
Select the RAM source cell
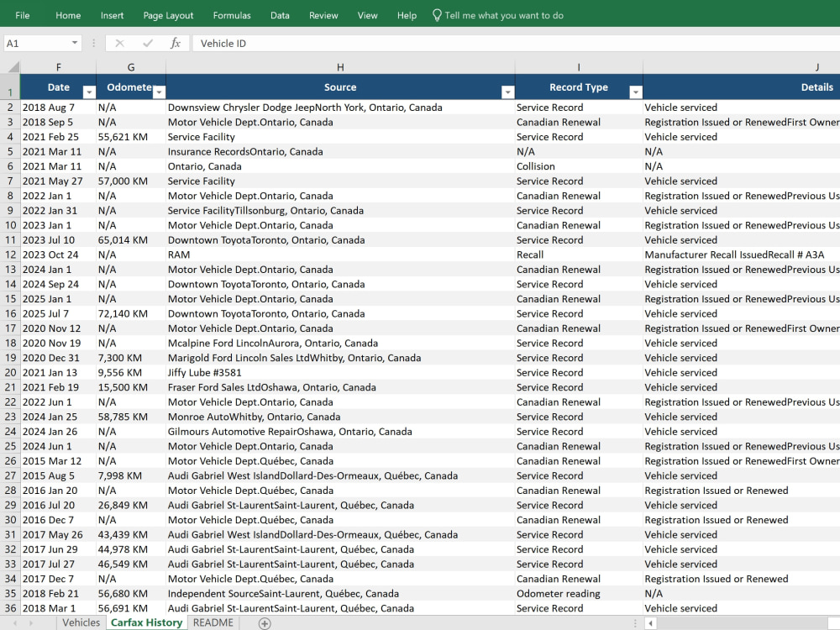click(x=340, y=255)
